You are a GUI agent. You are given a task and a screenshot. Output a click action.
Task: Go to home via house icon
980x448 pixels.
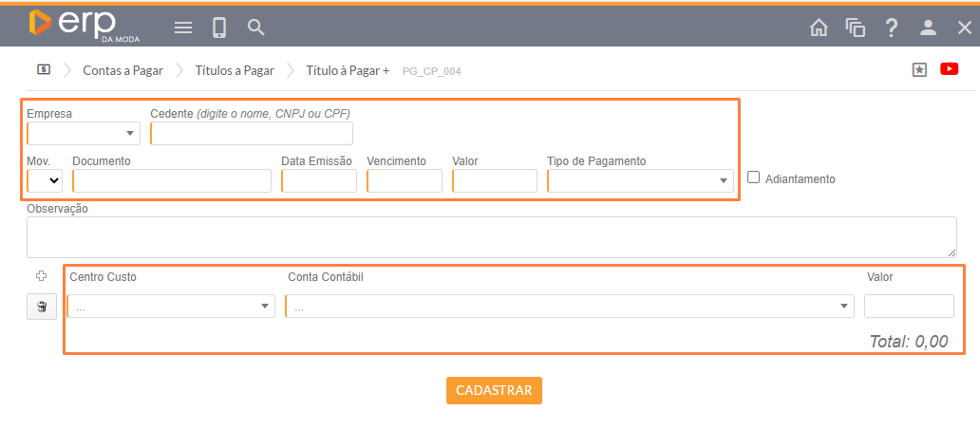[x=819, y=28]
